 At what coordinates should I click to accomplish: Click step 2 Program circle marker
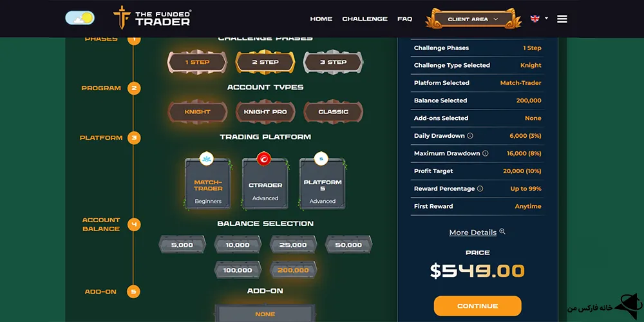[134, 88]
